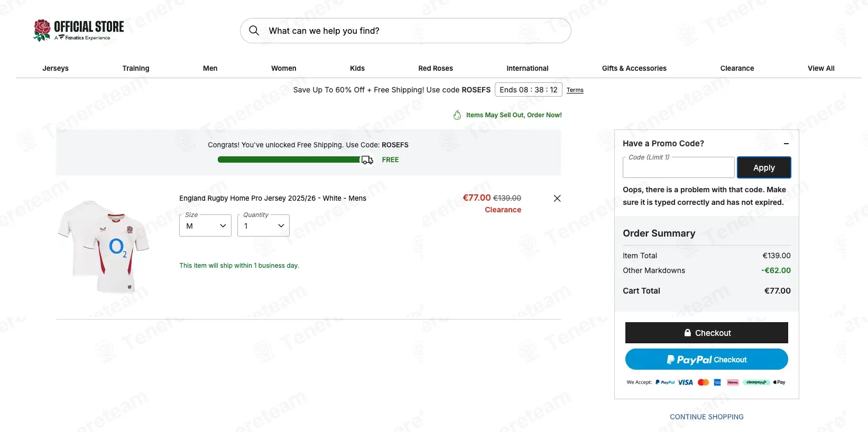Image resolution: width=868 pixels, height=432 pixels.
Task: Remove the jersey with the X icon
Action: coord(557,199)
